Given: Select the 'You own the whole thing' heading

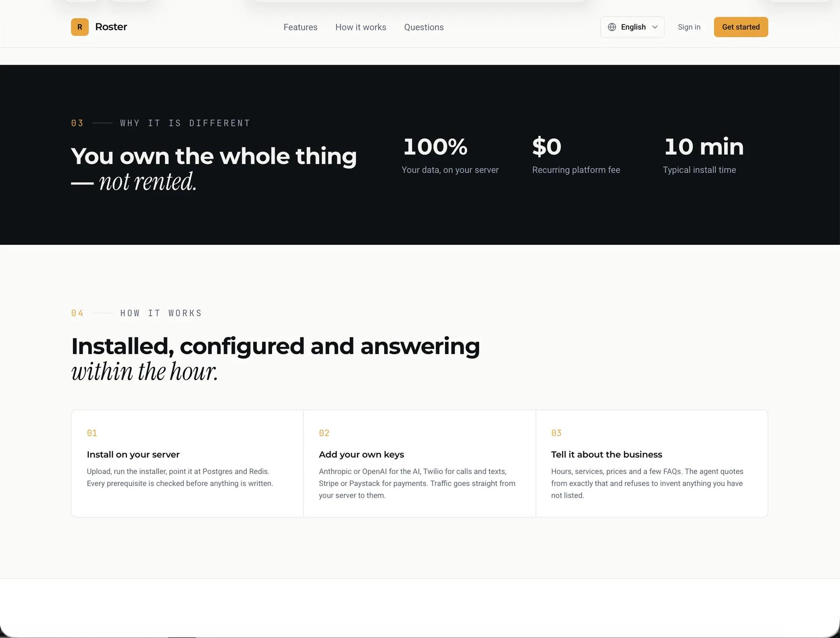Looking at the screenshot, I should tap(213, 157).
